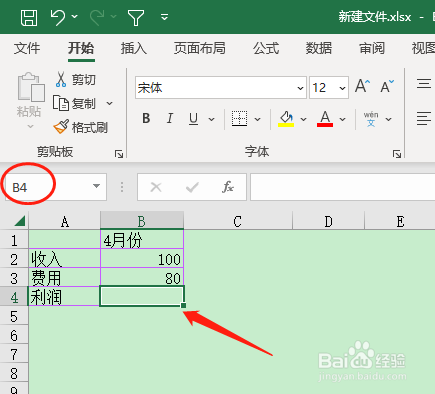
Task: Toggle Bold formatting
Action: 146,118
